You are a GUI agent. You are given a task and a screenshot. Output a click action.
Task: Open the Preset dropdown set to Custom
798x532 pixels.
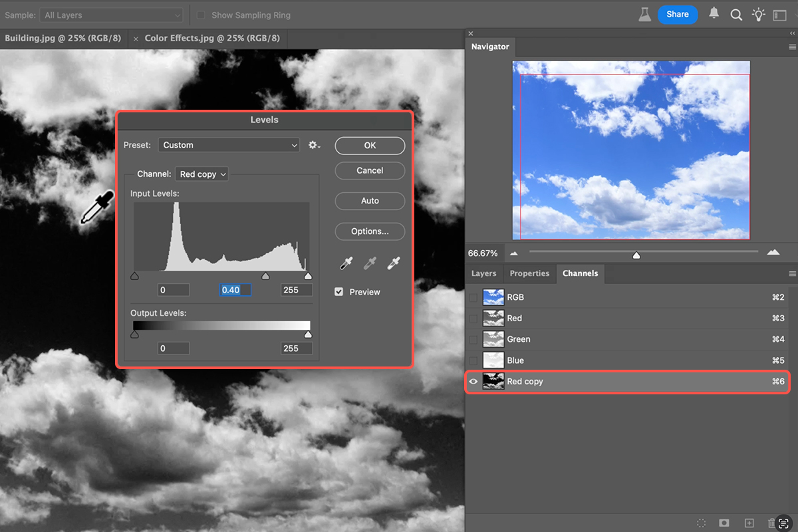coord(229,145)
